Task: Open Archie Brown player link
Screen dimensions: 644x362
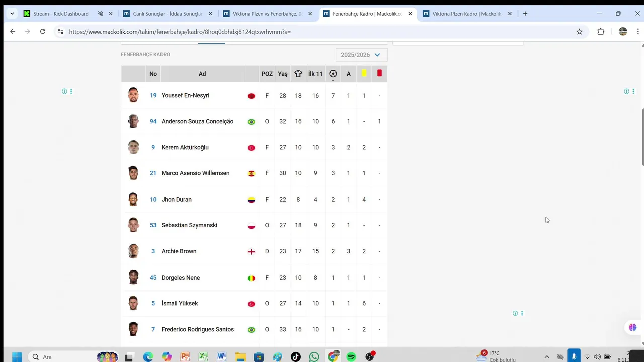Action: (179, 251)
